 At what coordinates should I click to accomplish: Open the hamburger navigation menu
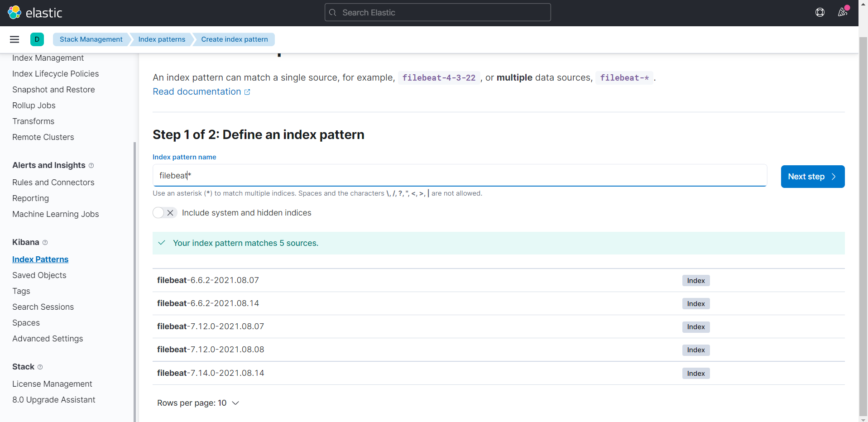[x=14, y=39]
